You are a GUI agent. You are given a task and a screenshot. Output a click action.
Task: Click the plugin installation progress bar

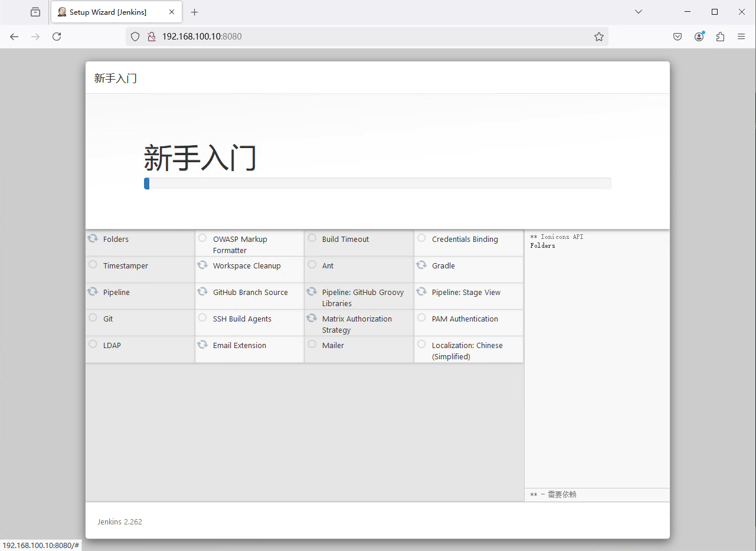click(x=377, y=183)
